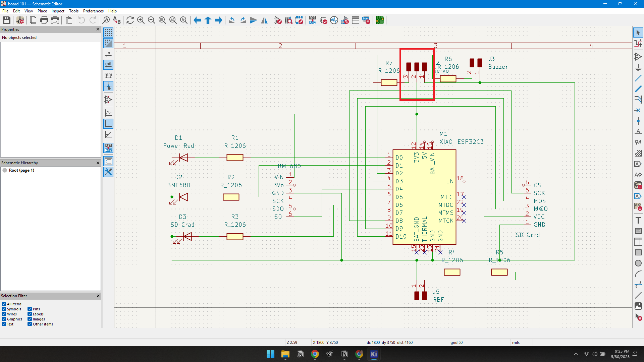Uncheck Graphics in Selection Filter

4,319
